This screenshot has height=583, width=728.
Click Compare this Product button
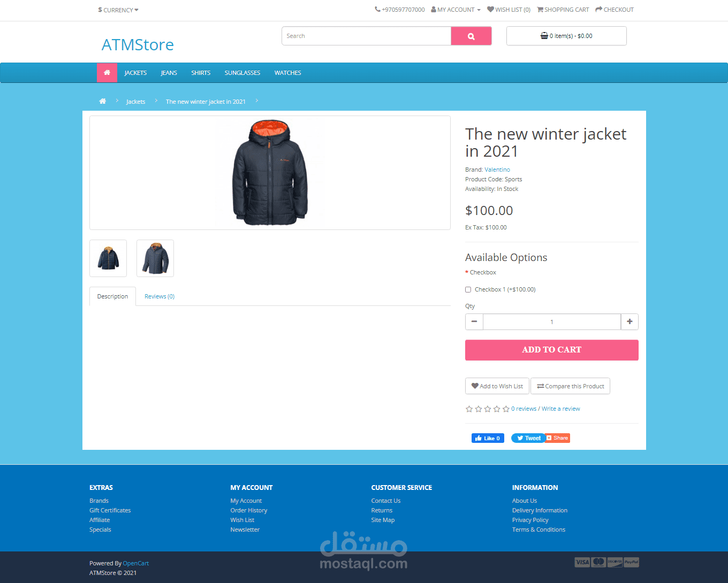pyautogui.click(x=570, y=386)
